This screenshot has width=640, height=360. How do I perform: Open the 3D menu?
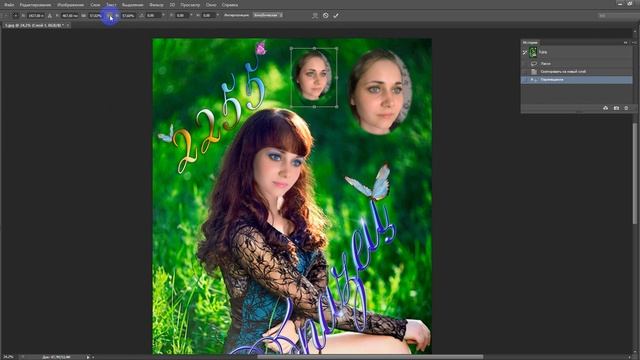pyautogui.click(x=172, y=5)
